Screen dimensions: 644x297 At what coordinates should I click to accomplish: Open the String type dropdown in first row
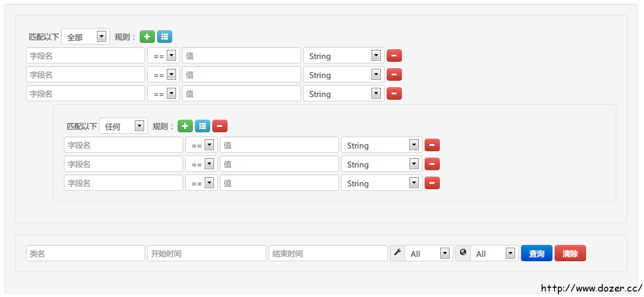pos(343,56)
